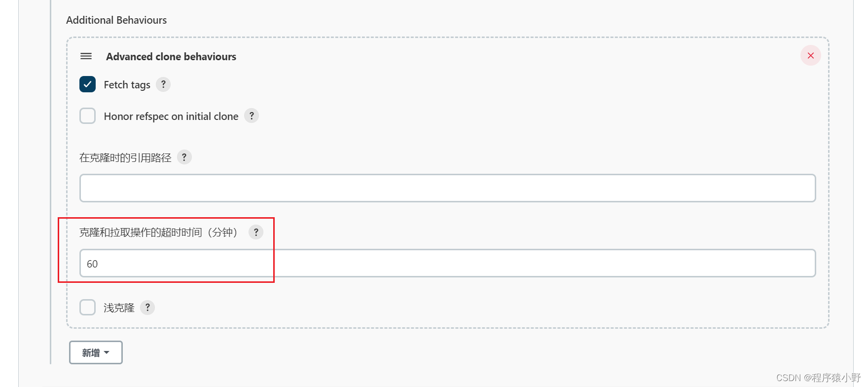Open help icon next to 浅克隆
Viewport: 868px width, 387px height.
point(147,308)
